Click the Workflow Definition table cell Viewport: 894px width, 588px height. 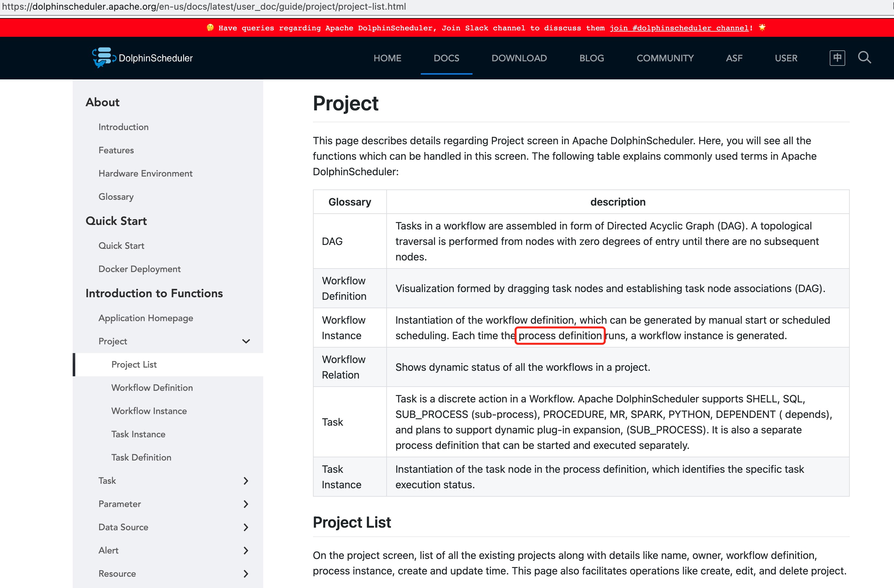coord(350,288)
